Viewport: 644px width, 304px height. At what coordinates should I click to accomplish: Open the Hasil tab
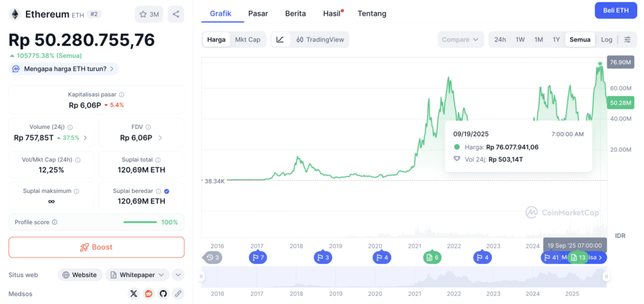coord(333,14)
